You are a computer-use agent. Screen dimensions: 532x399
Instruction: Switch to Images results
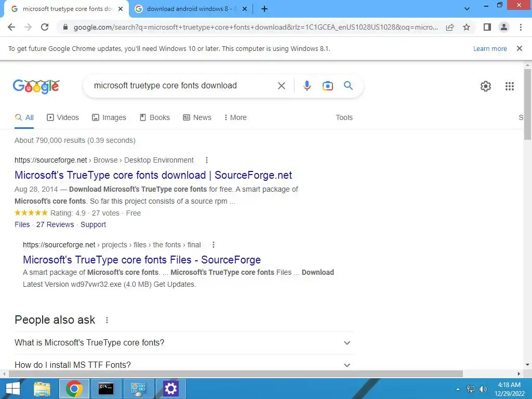[109, 117]
